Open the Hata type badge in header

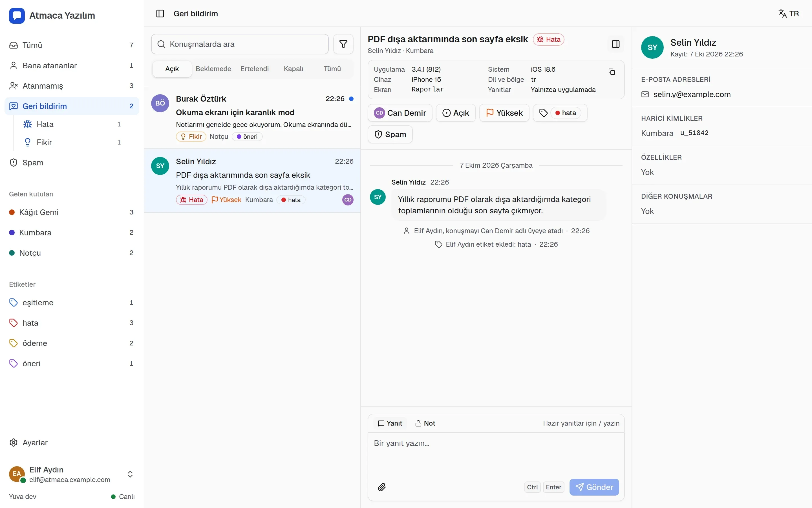pos(549,39)
